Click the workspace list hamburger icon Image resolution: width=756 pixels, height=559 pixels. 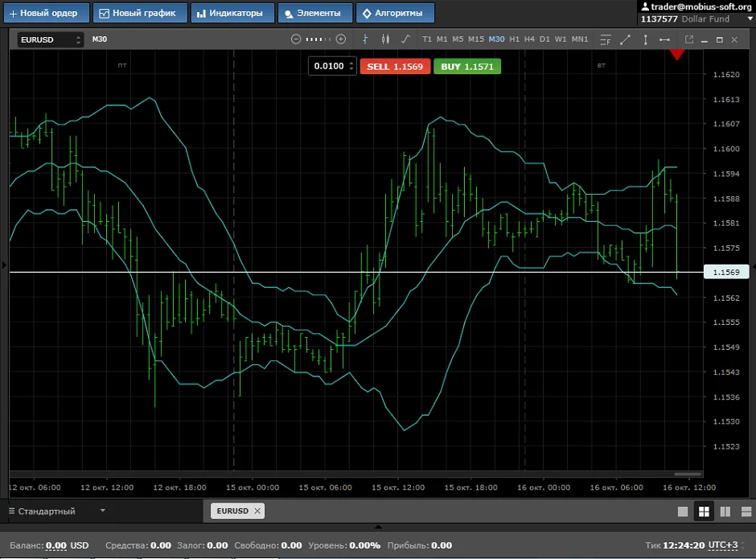[11, 511]
